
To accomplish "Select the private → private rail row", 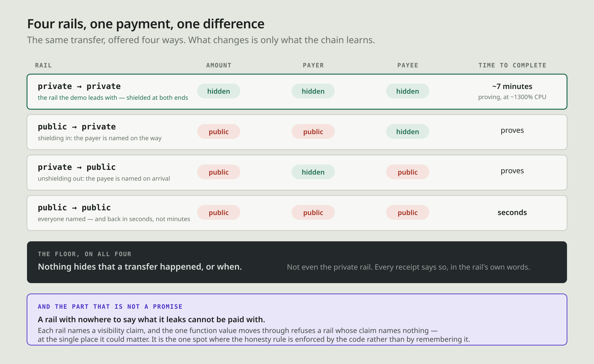I will [x=297, y=92].
